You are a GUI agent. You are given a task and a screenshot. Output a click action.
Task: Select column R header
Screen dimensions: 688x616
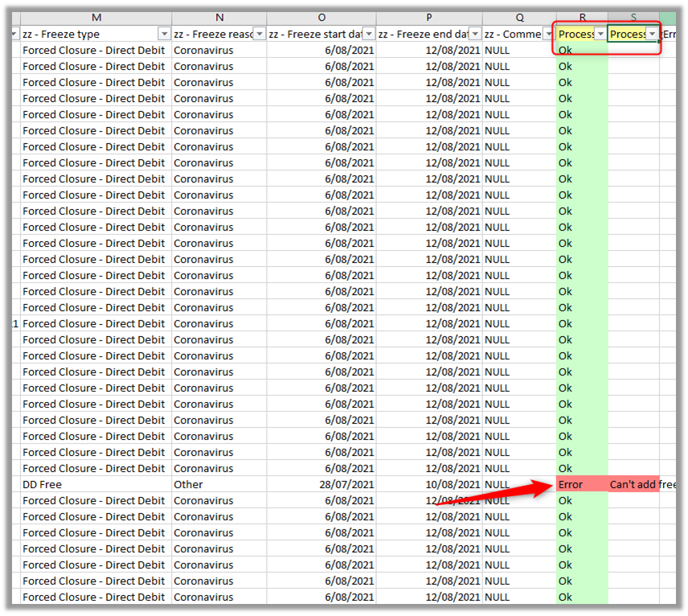[x=582, y=18]
